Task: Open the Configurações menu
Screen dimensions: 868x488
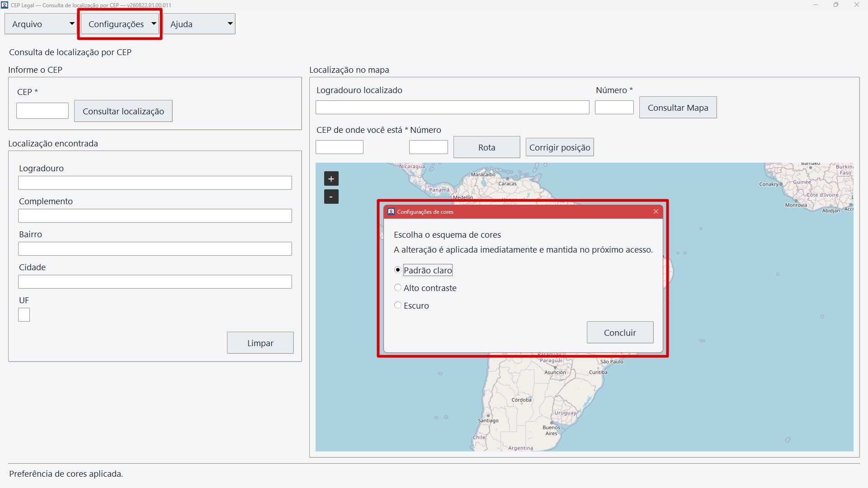Action: (120, 24)
